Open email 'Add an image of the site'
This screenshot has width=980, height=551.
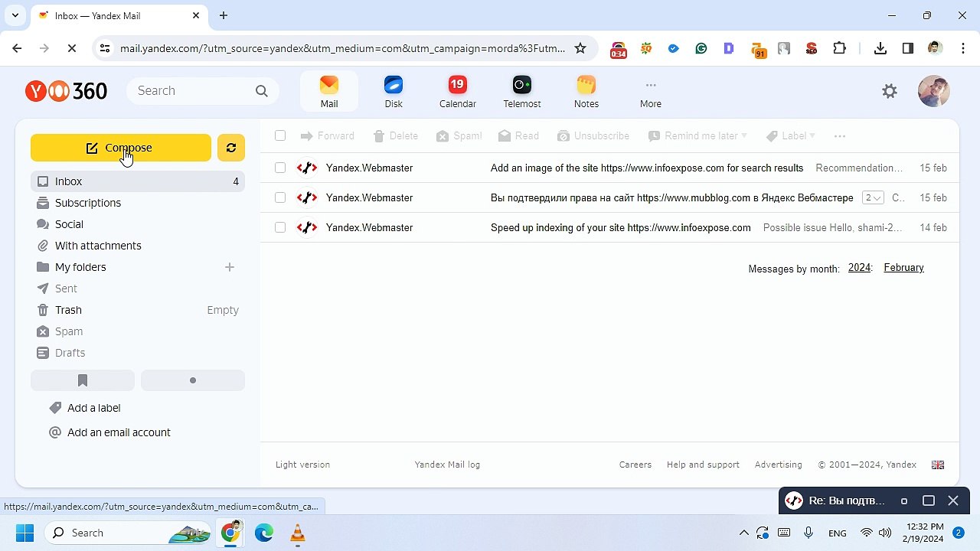click(x=609, y=168)
